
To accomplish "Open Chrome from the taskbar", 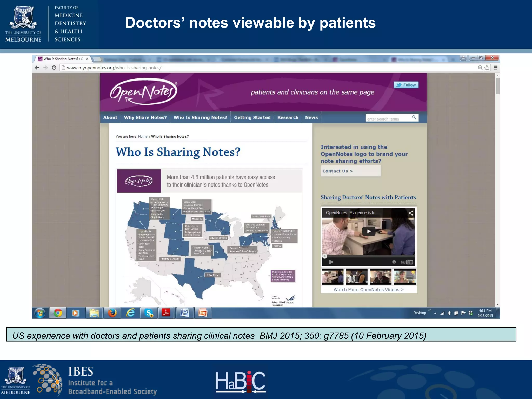I will pyautogui.click(x=58, y=313).
